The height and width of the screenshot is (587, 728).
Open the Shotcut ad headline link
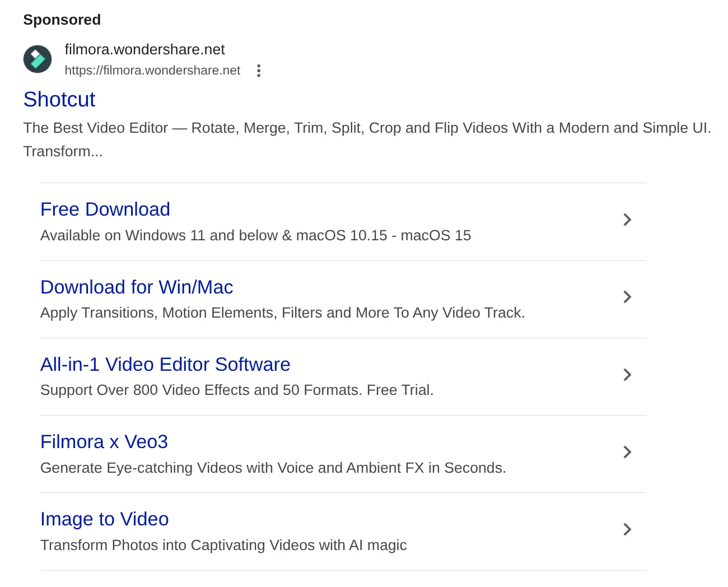coord(59,100)
